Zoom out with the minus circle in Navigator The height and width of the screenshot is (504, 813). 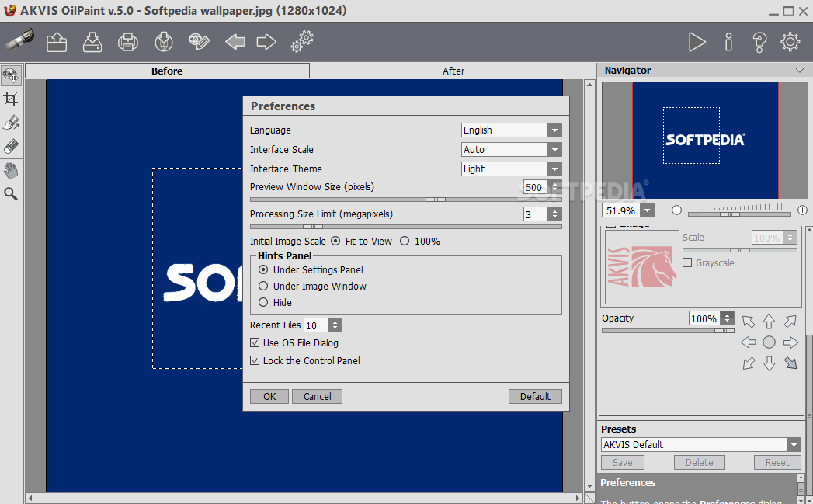click(x=676, y=210)
